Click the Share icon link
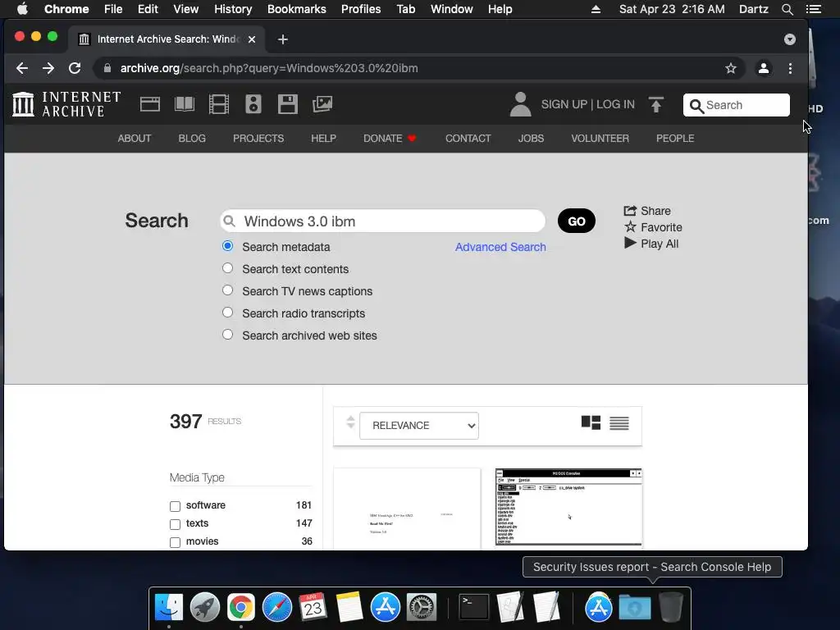The width and height of the screenshot is (840, 630). point(647,211)
